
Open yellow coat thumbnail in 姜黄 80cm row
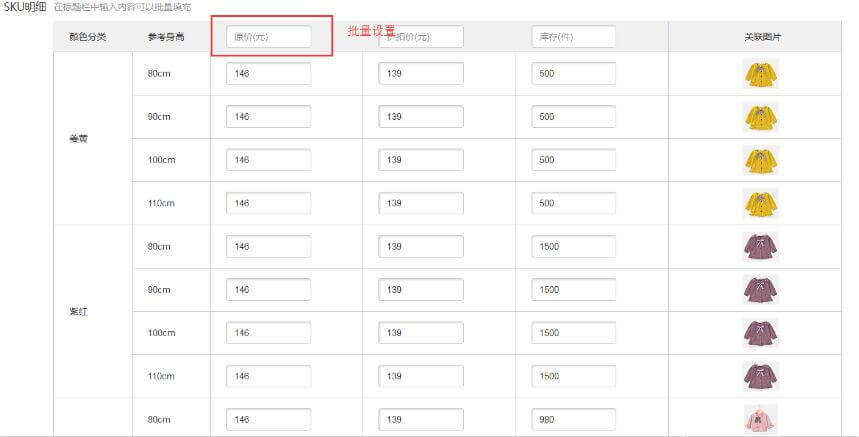click(761, 74)
